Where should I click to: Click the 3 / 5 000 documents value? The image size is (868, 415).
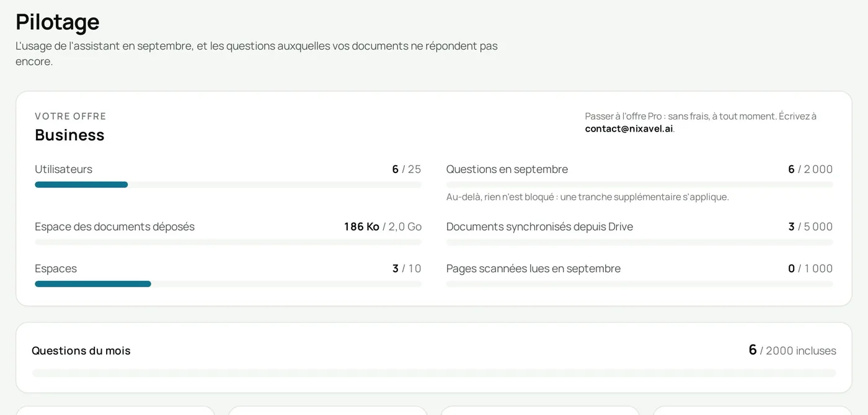point(810,226)
